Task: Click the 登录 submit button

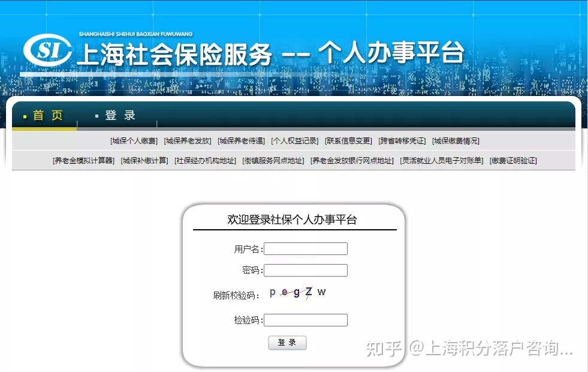Action: pos(287,343)
